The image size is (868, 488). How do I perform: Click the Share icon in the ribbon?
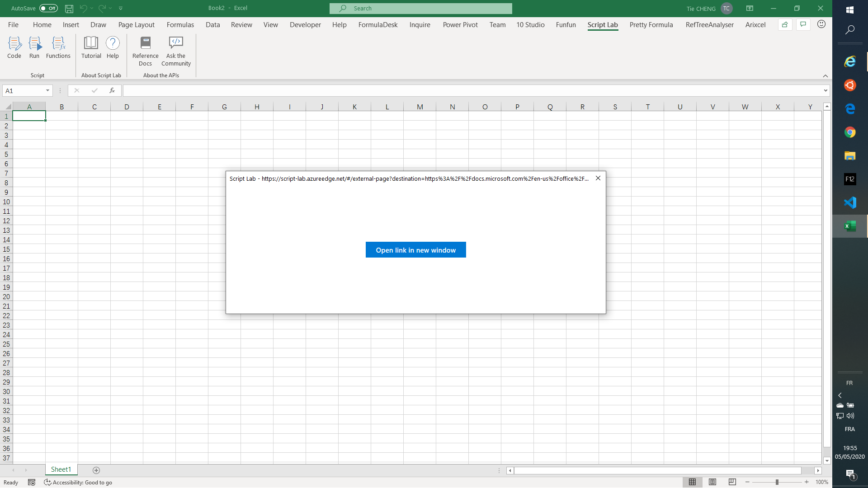(785, 25)
